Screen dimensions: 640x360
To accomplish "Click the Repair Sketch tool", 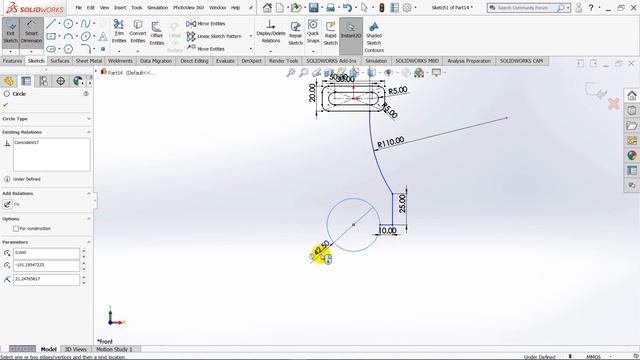I will click(296, 33).
